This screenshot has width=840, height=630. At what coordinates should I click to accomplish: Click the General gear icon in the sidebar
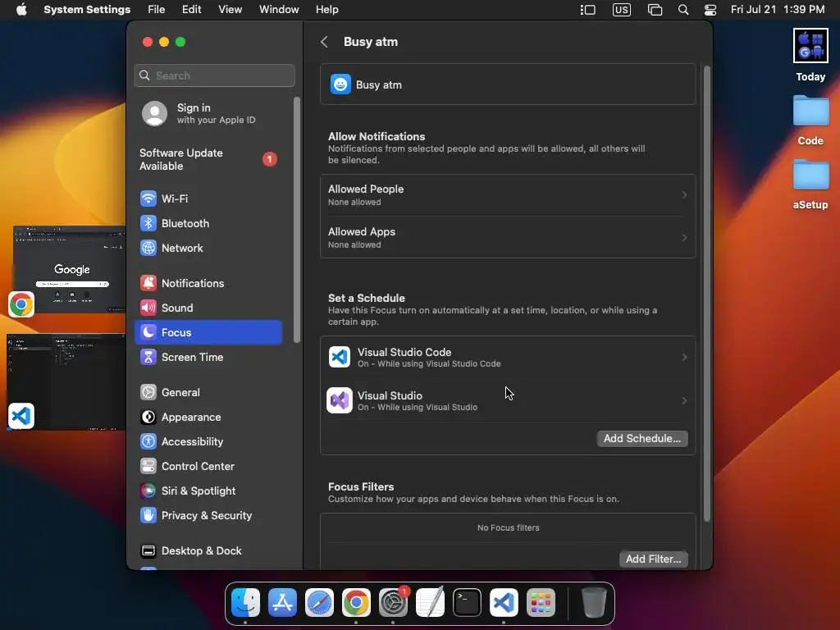(x=148, y=393)
